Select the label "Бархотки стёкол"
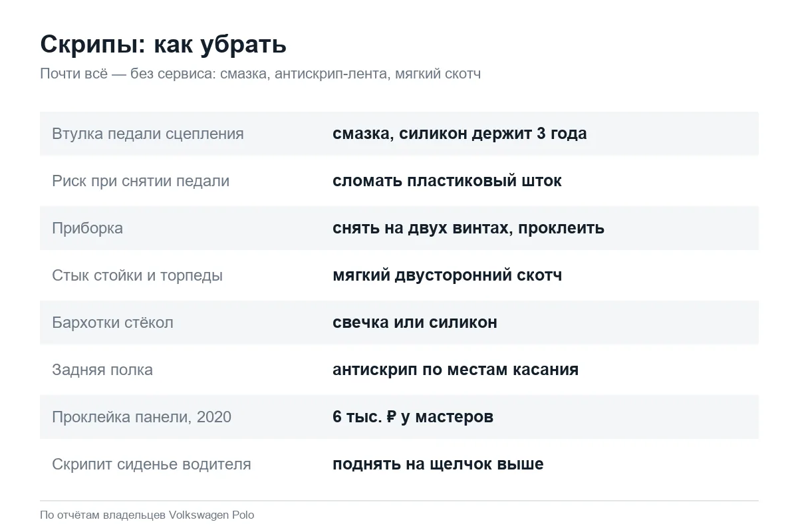Viewport: 798px width, 532px height. (x=112, y=323)
